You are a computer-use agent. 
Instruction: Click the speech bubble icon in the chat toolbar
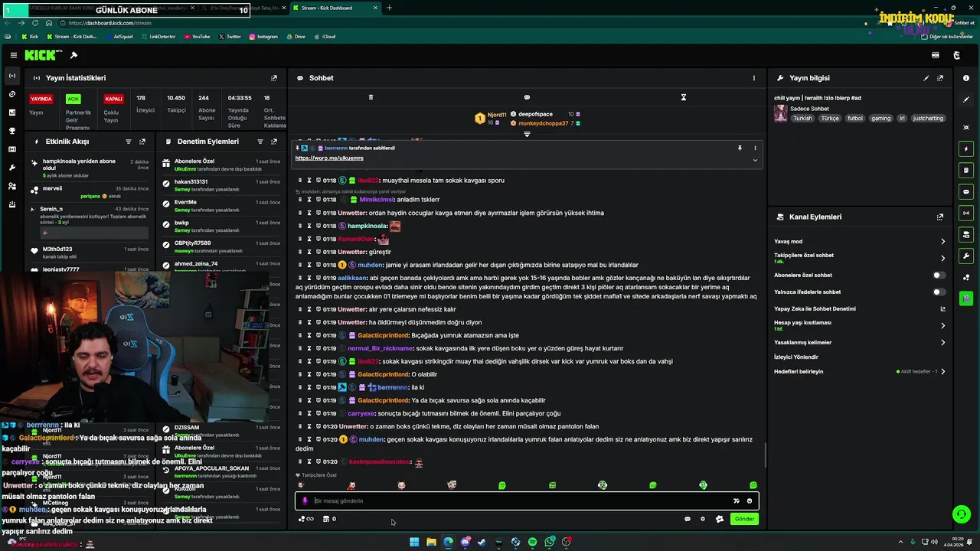tap(527, 97)
